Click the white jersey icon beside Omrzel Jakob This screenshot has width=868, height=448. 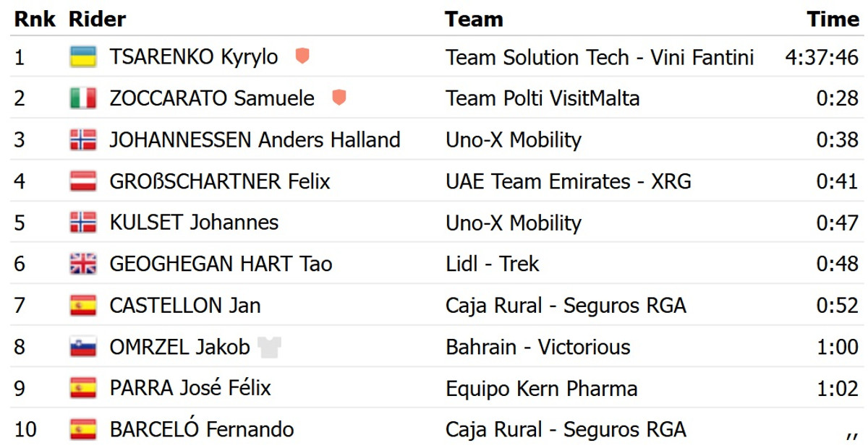tap(269, 347)
